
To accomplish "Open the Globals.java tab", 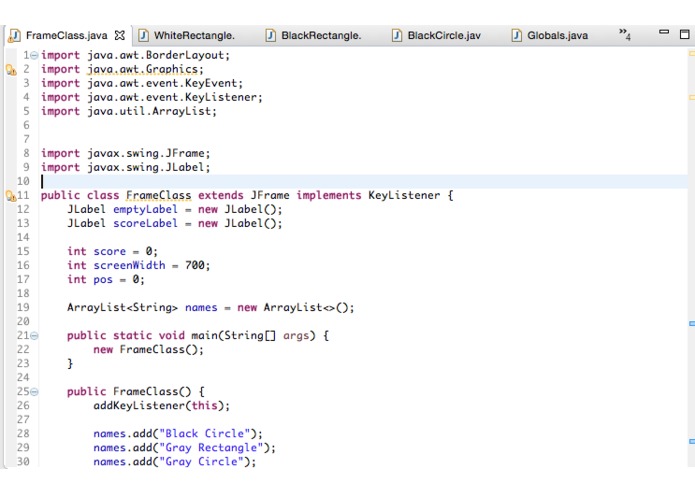I will [550, 35].
